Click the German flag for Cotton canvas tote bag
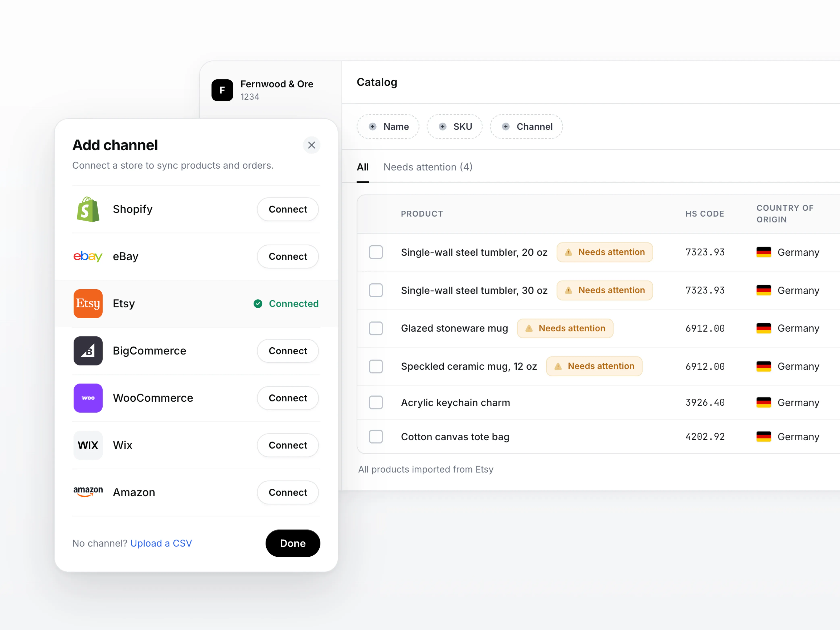Image resolution: width=840 pixels, height=630 pixels. point(763,437)
